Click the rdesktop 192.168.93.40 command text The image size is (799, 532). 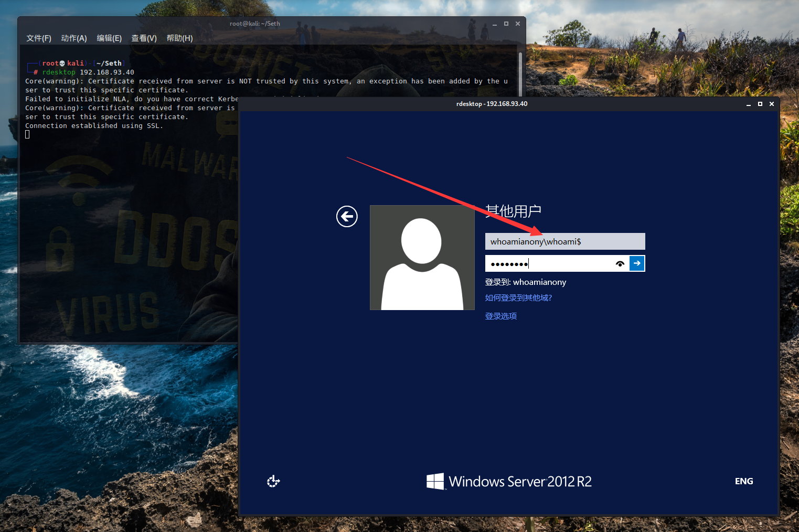[x=88, y=72]
